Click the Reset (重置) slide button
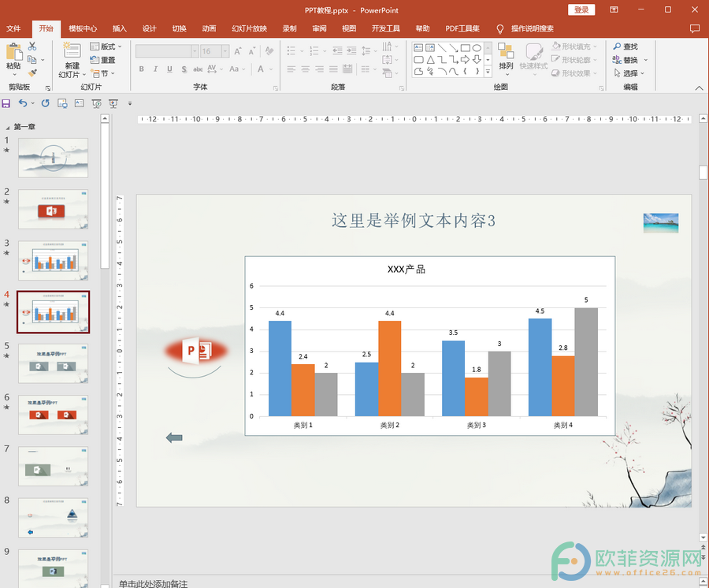Viewport: 709px width, 588px height. click(102, 60)
